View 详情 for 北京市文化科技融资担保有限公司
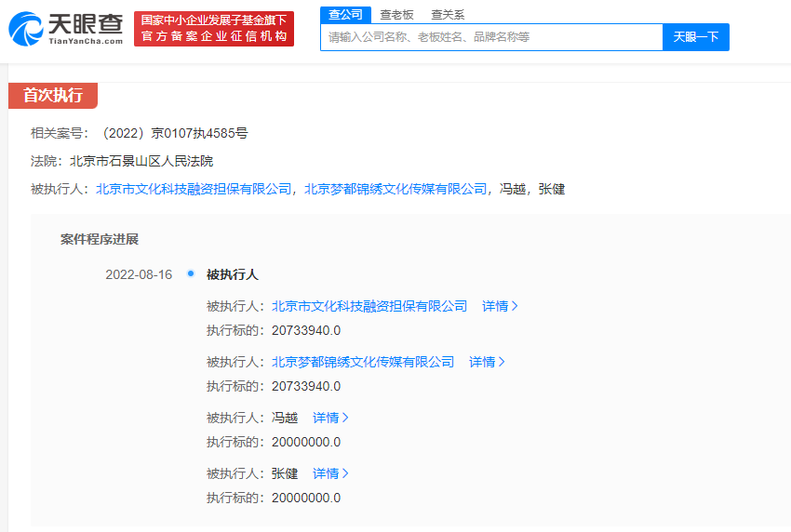Image resolution: width=791 pixels, height=532 pixels. (x=500, y=306)
